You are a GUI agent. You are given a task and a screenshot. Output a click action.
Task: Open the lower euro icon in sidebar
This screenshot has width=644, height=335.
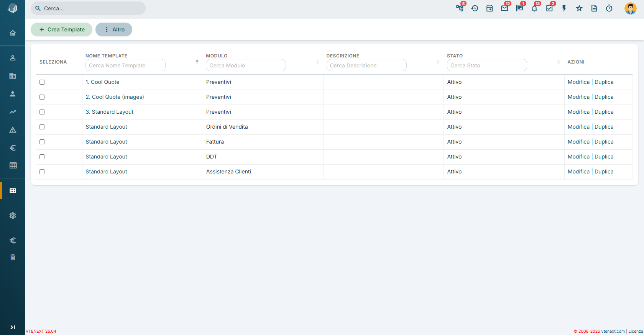pos(13,240)
